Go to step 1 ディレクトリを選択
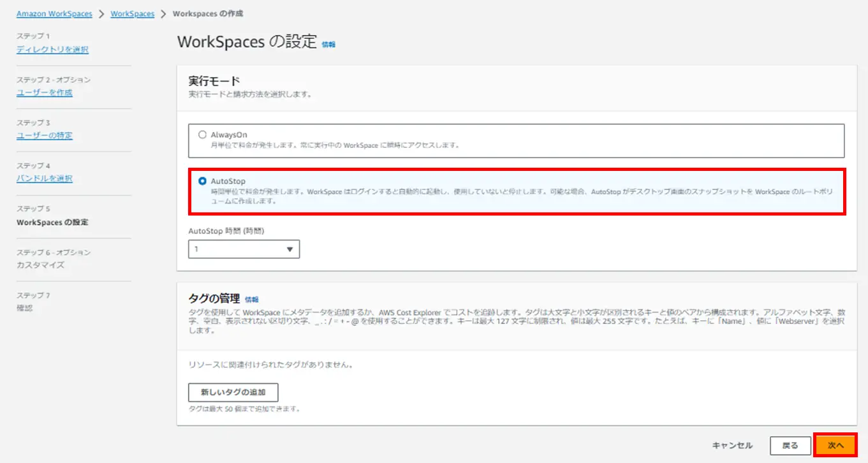The width and height of the screenshot is (868, 463). [52, 50]
